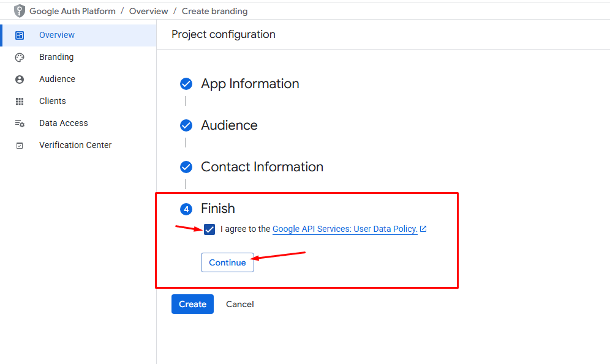Click the Data Access settings-list icon
Screen dimensions: 610x364
(x=20, y=124)
